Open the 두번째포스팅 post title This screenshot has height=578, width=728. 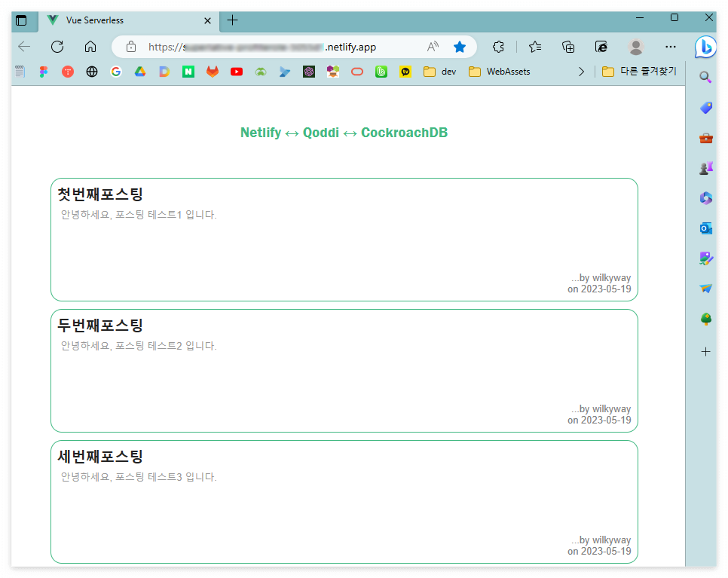[x=99, y=325]
